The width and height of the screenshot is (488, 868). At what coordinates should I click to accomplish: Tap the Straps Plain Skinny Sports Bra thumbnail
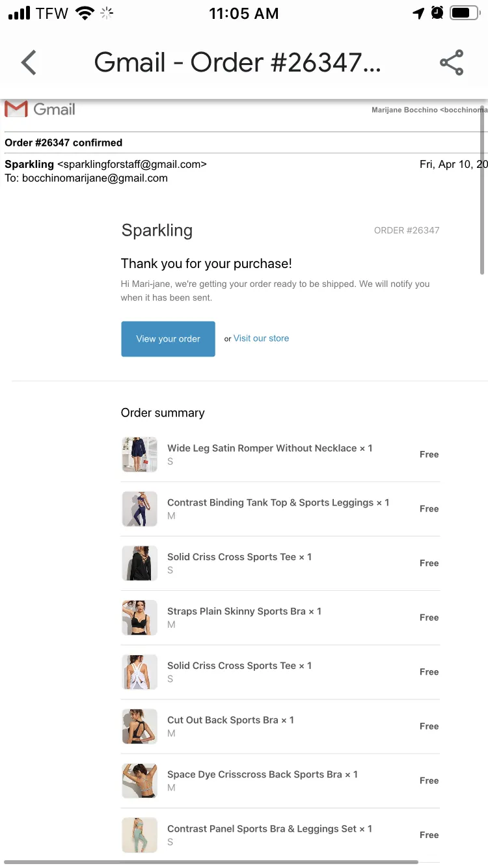click(139, 617)
